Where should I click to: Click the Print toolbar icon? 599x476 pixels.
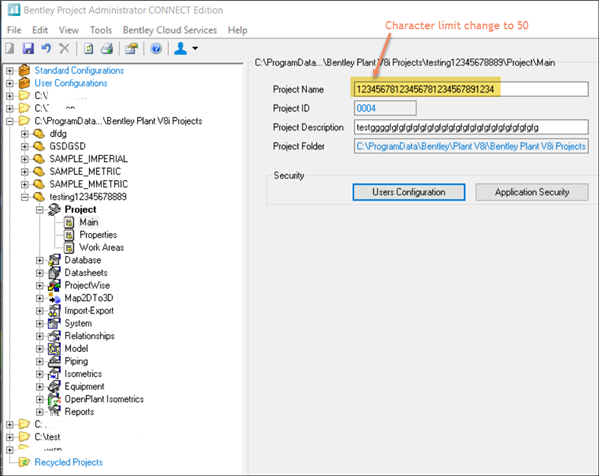tap(107, 49)
